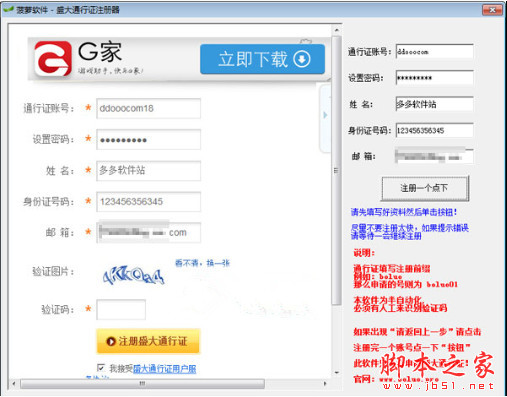Viewport: 507px width, 397px height.
Task: Click the captcha image to refresh
Action: pos(133,276)
